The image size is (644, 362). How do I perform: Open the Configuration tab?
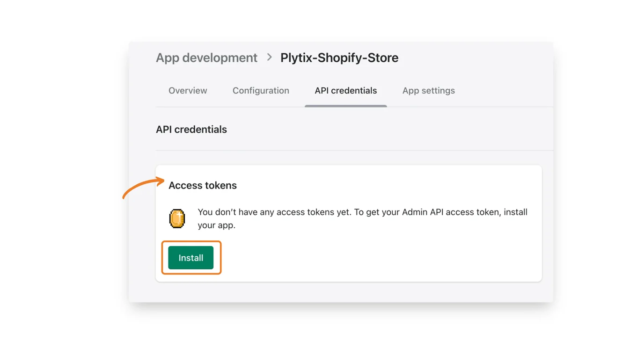pos(261,91)
